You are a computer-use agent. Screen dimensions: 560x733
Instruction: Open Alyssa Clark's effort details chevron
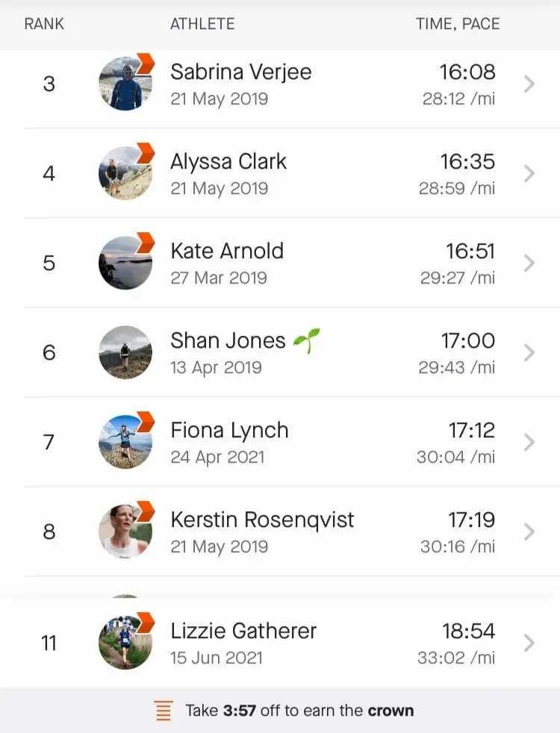(529, 173)
